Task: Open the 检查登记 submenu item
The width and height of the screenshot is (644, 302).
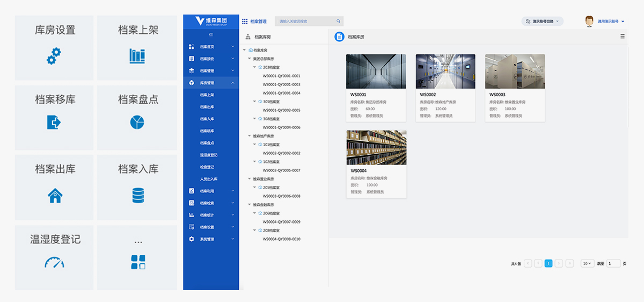Action: [x=207, y=167]
